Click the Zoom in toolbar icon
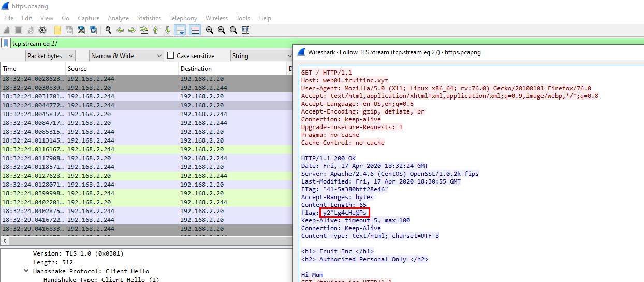Image resolution: width=644 pixels, height=282 pixels. (x=210, y=30)
